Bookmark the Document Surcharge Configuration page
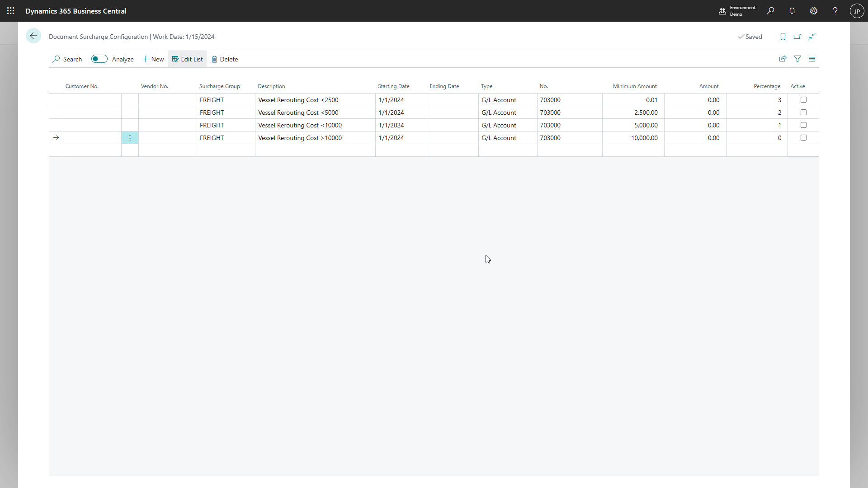The image size is (868, 488). tap(783, 37)
